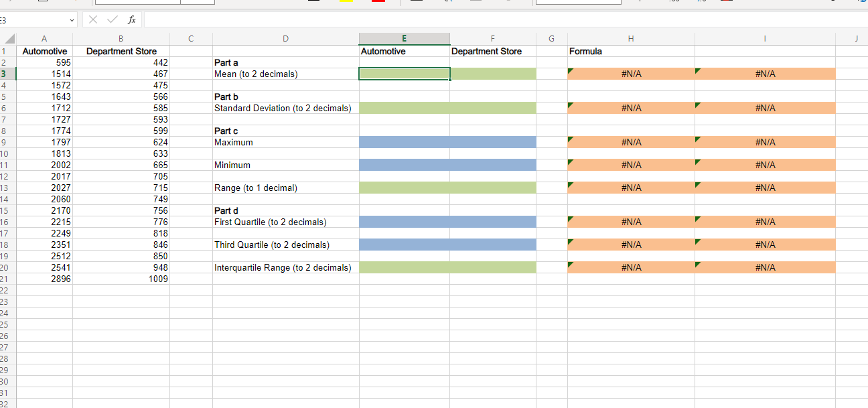The width and height of the screenshot is (868, 408).
Task: Click the yellow Fill Color swatch
Action: coord(346,3)
